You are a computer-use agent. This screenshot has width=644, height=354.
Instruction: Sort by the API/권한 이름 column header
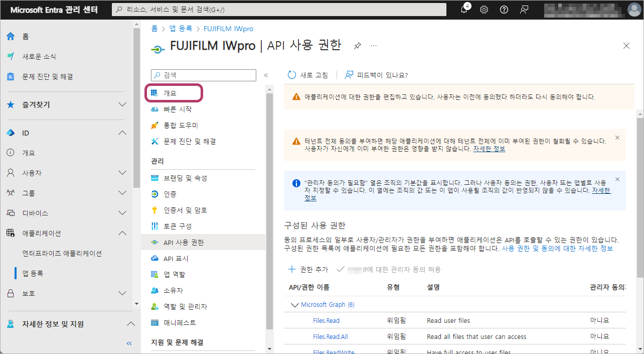309,287
